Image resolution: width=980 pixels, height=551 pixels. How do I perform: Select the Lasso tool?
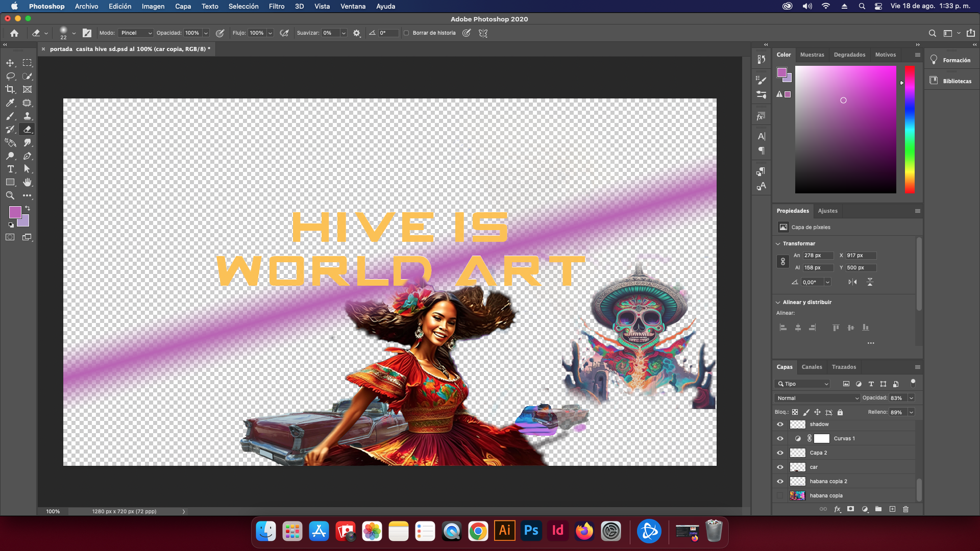click(x=10, y=76)
